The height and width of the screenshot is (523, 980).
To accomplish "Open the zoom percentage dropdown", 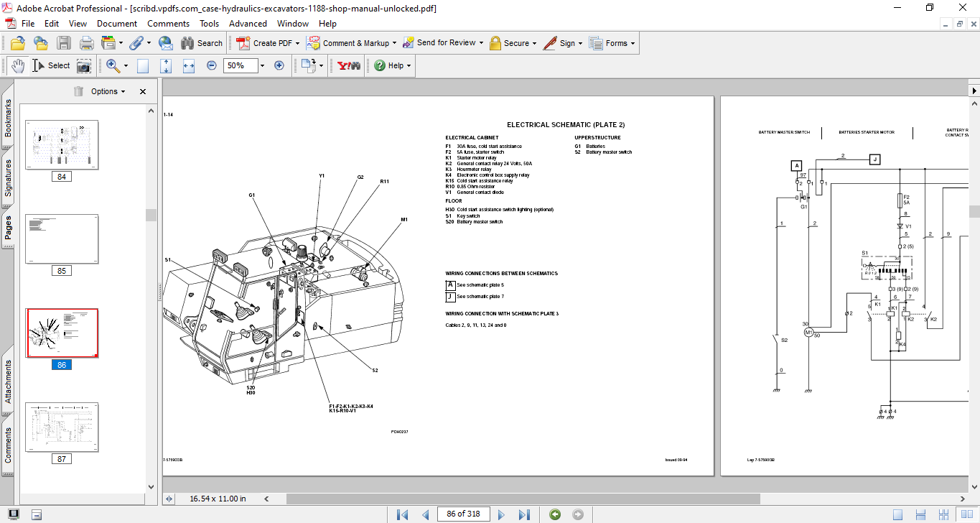I will coord(262,65).
